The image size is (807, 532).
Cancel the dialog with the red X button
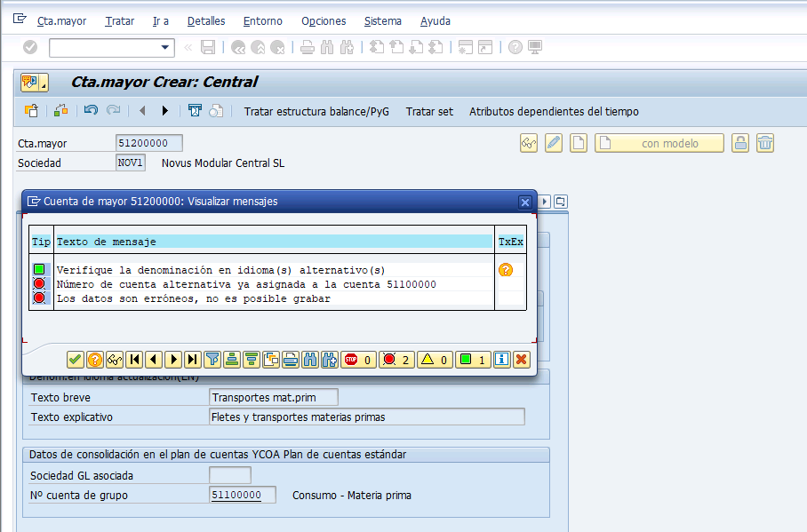522,360
